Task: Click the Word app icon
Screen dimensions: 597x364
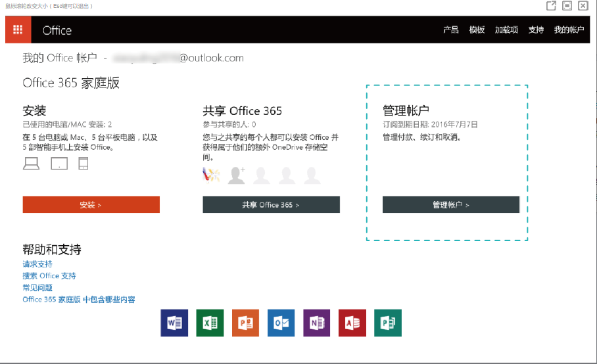Action: tap(174, 323)
